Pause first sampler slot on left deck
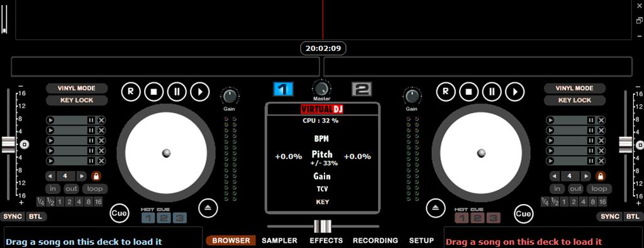This screenshot has height=248, width=644. click(91, 120)
